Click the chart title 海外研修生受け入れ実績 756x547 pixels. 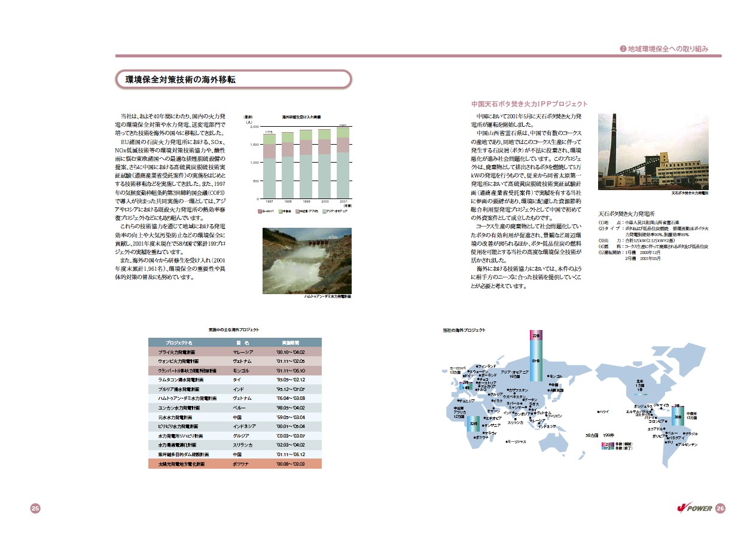coord(301,116)
